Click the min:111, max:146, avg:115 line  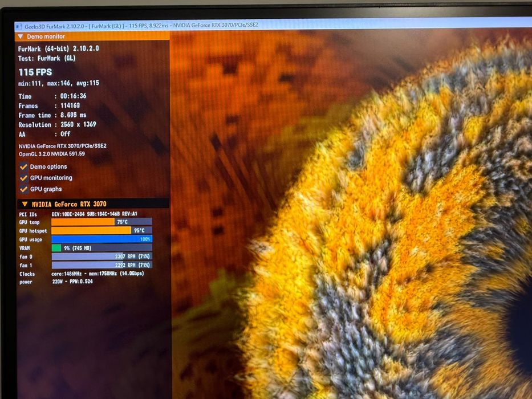coord(59,83)
